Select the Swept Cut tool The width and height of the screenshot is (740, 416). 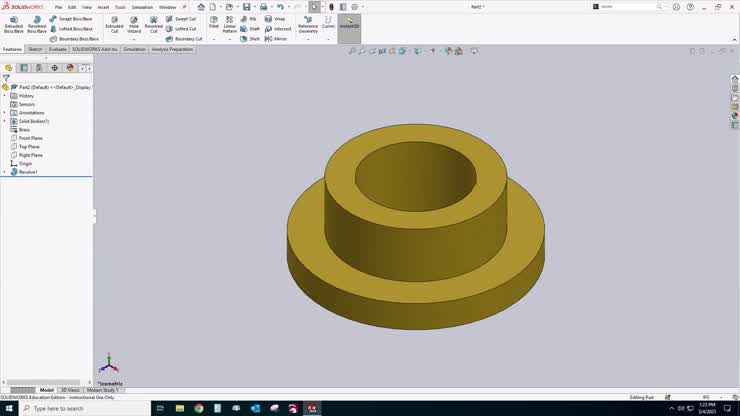click(181, 19)
